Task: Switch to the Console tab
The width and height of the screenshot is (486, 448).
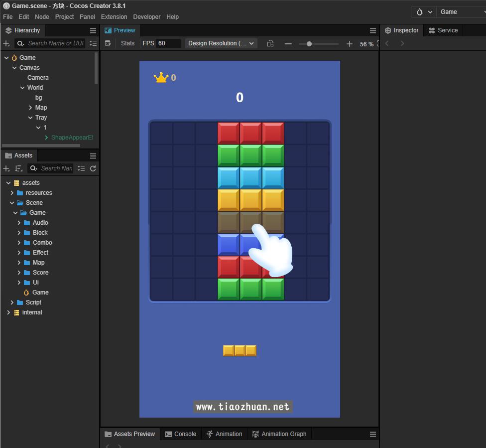Action: coord(180,434)
